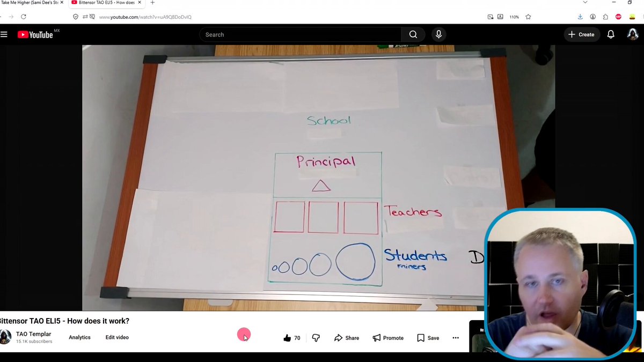
Task: Like the video with thumbs up
Action: (292, 338)
